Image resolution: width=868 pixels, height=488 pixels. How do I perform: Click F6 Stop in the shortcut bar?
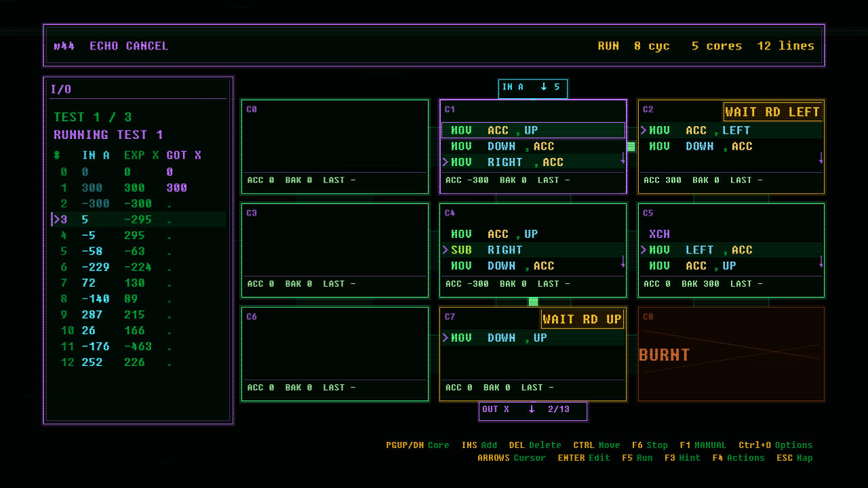click(x=650, y=445)
